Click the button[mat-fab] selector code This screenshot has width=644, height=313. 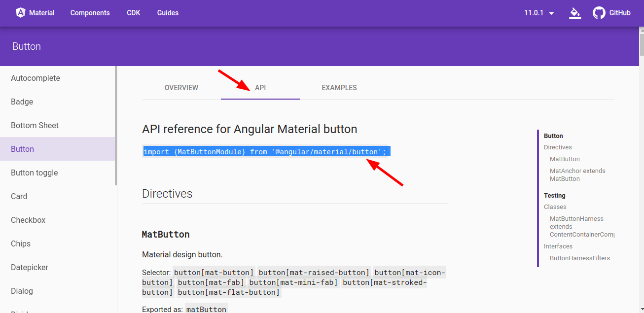point(211,282)
